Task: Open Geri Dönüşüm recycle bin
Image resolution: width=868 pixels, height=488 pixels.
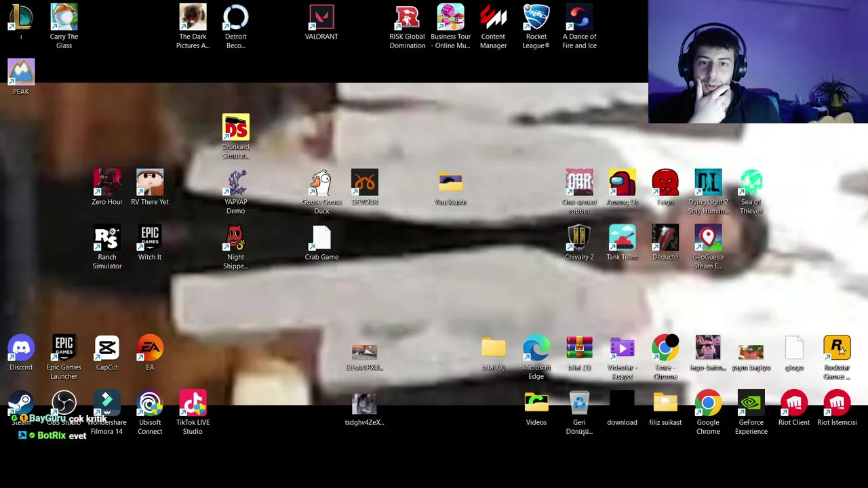Action: point(579,413)
